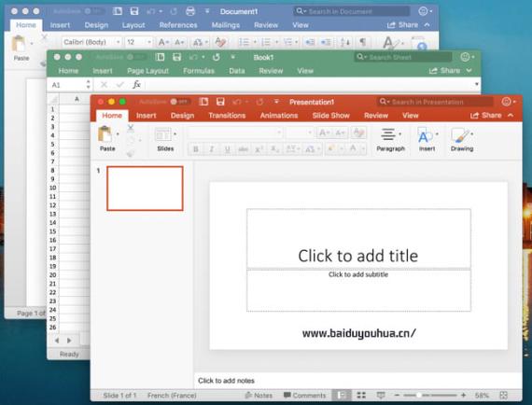Viewport: 532px width, 405px height.
Task: Toggle Bold formatting in PowerPoint
Action: [x=196, y=149]
